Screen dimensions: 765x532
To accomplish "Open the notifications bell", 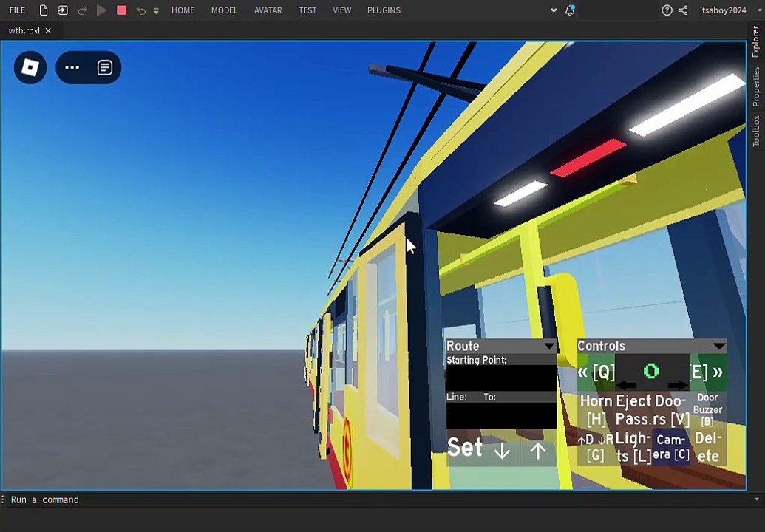I will [x=570, y=10].
